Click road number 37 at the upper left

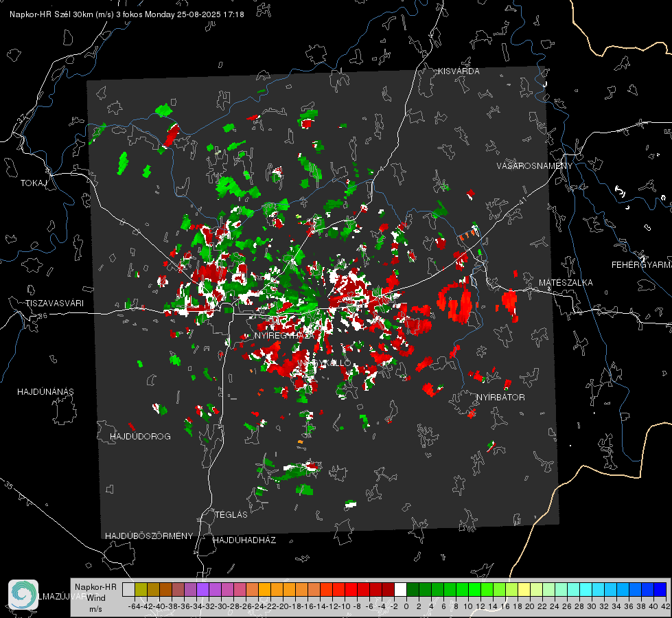[22, 117]
